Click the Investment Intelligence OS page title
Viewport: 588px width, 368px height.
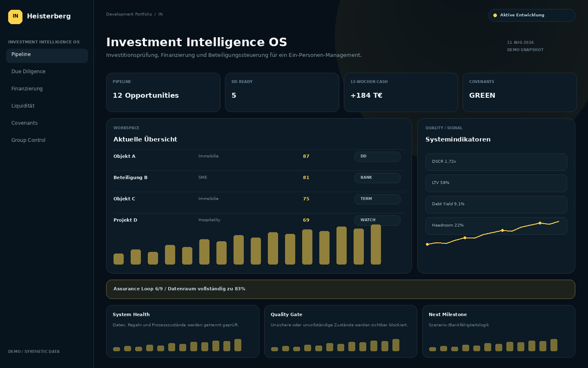pyautogui.click(x=197, y=42)
